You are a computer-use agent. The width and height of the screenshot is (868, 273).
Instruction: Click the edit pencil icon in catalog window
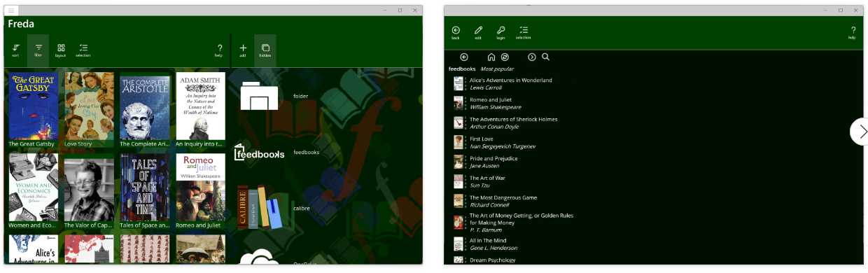tap(478, 32)
